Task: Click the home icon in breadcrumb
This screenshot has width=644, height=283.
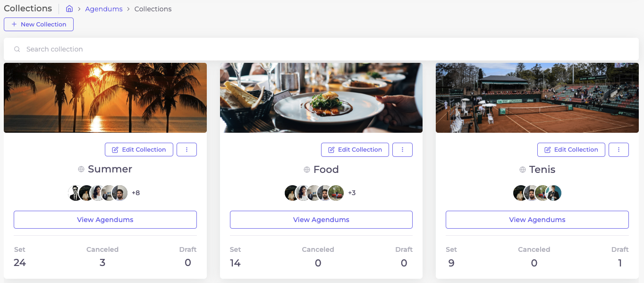Action: [x=69, y=9]
